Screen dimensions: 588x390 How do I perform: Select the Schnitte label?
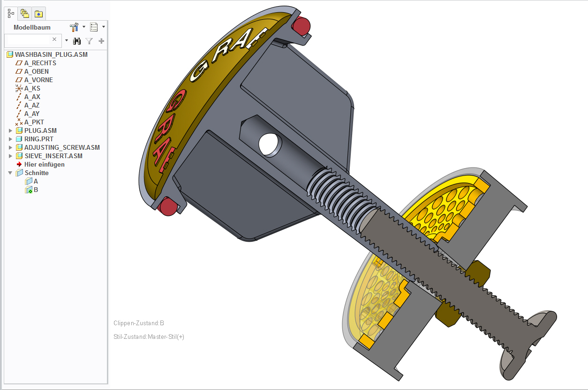(37, 173)
